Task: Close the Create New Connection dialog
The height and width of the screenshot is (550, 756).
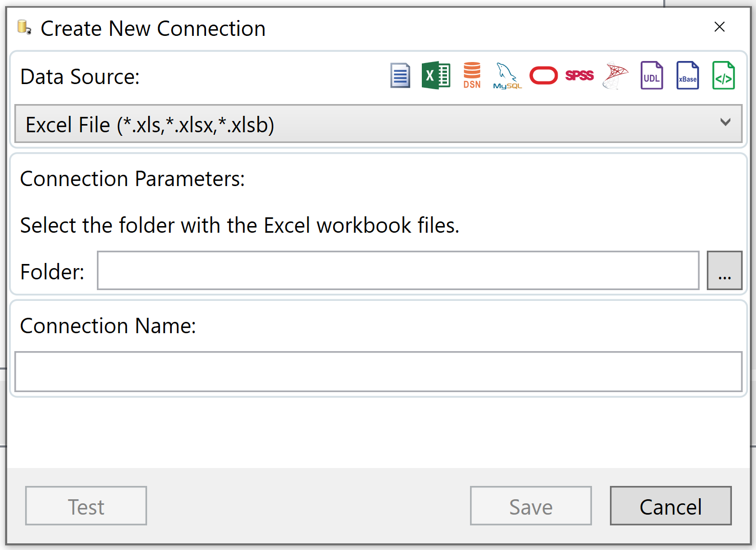Action: pos(720,27)
